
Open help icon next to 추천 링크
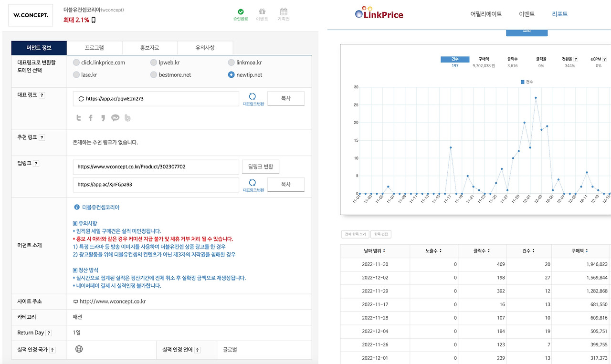tap(42, 138)
